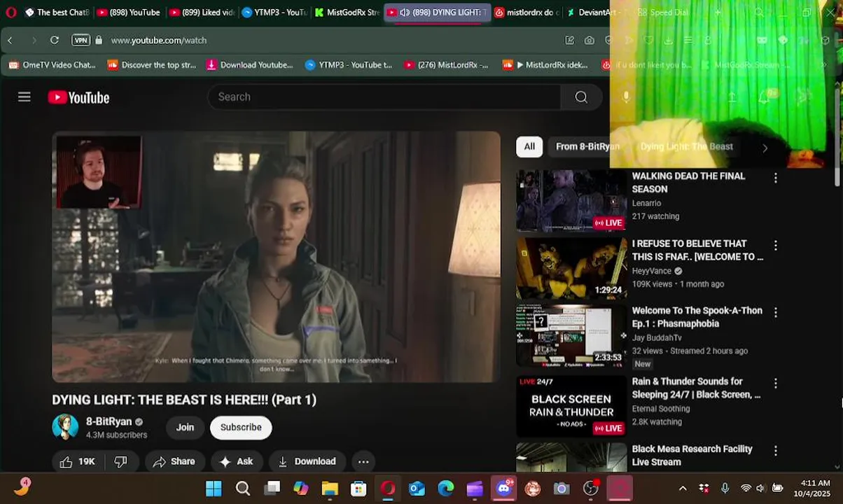843x504 pixels.
Task: Switch to 'The best Chat' browser tab
Action: pyautogui.click(x=56, y=12)
